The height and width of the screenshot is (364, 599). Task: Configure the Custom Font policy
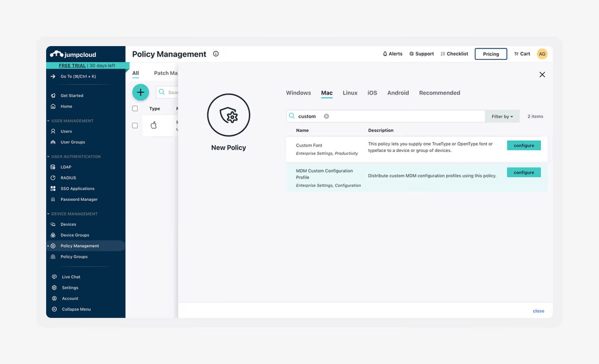tap(524, 146)
